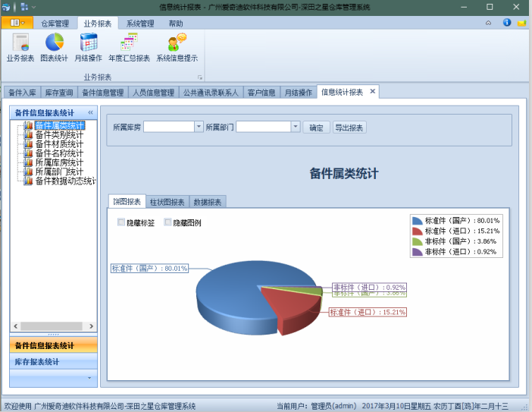
Task: Click the green 非标件（国产） legend swatch
Action: 417,241
